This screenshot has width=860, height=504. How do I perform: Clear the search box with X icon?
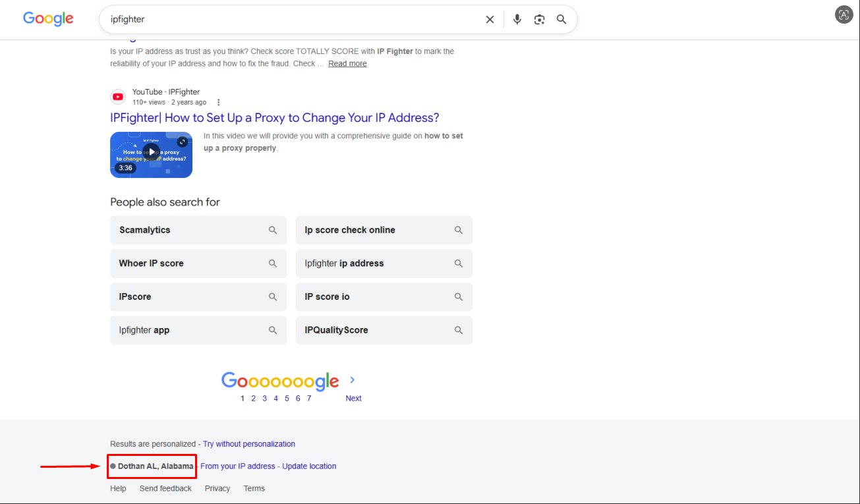490,20
